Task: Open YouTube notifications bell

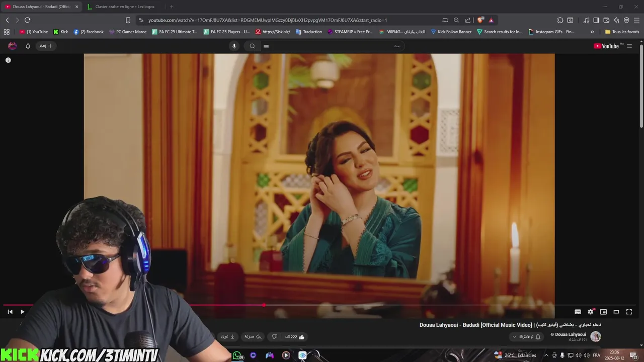Action: pos(28,46)
